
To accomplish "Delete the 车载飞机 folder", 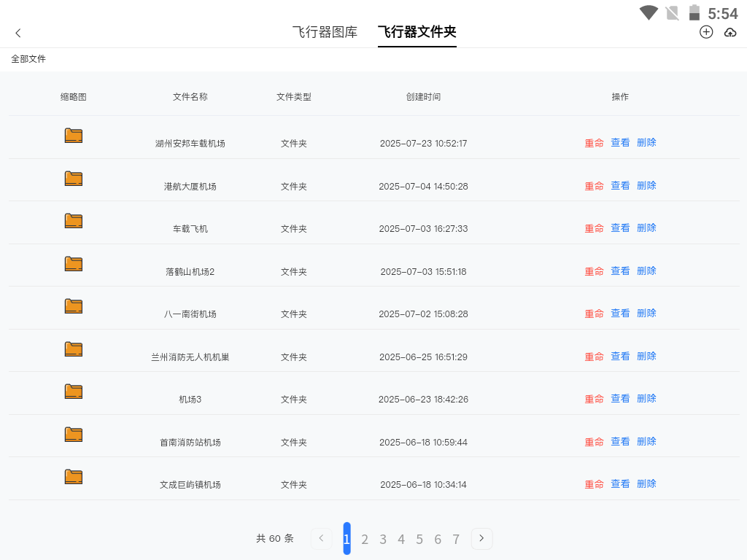I will 646,227.
